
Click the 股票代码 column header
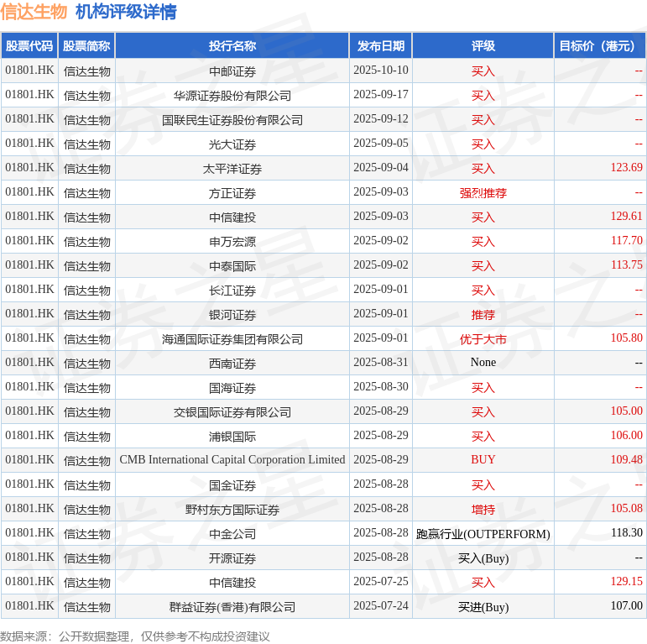[x=29, y=46]
